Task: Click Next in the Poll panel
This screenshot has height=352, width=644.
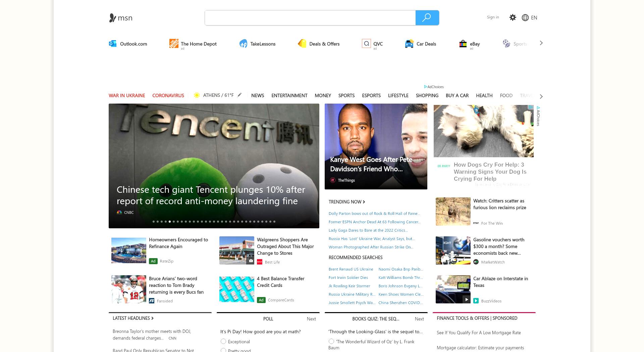Action: click(311, 319)
